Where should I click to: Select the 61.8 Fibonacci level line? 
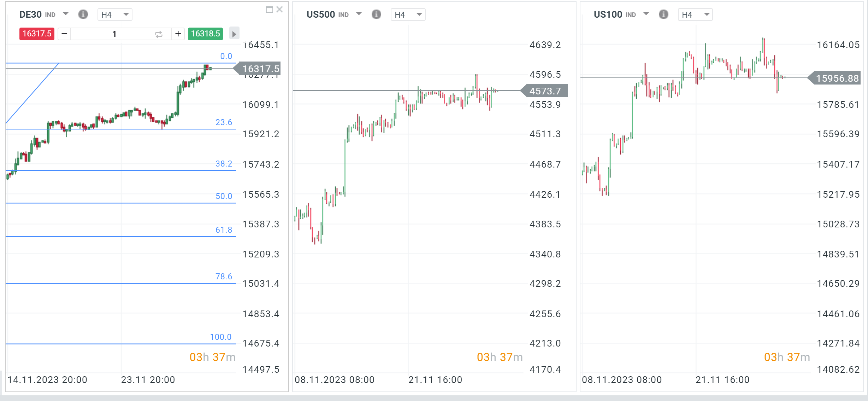tap(120, 236)
